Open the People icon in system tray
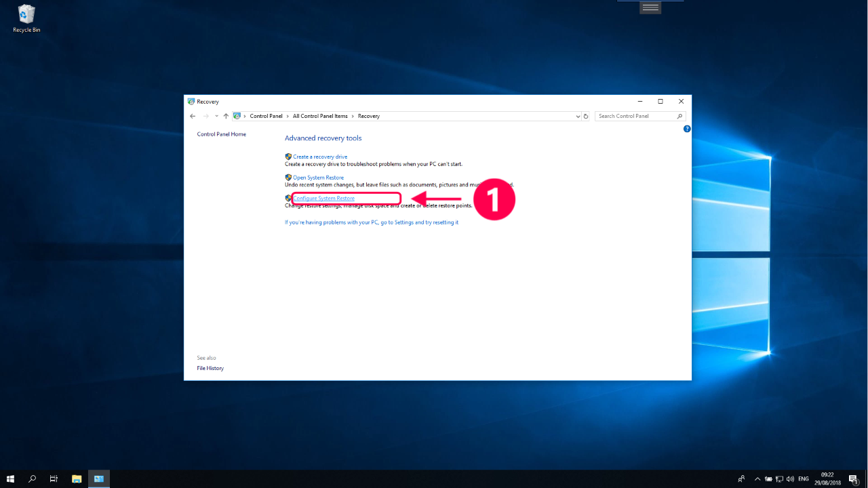Screen dimensions: 868x488 (x=742, y=479)
